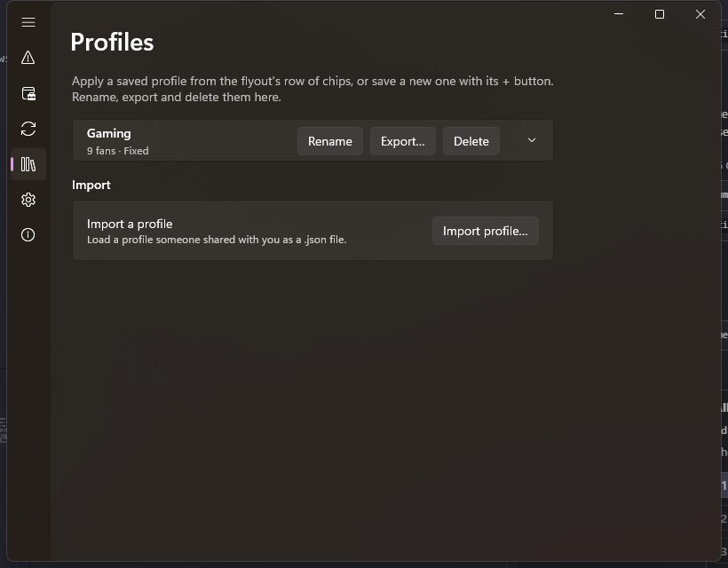
Task: Click the Gaming profile name
Action: (x=108, y=134)
